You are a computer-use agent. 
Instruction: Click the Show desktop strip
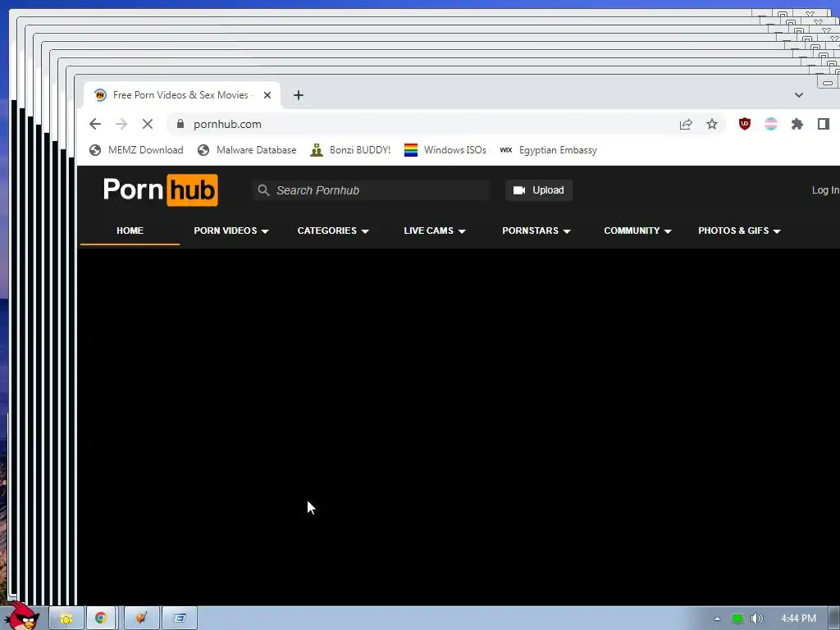pyautogui.click(x=834, y=619)
